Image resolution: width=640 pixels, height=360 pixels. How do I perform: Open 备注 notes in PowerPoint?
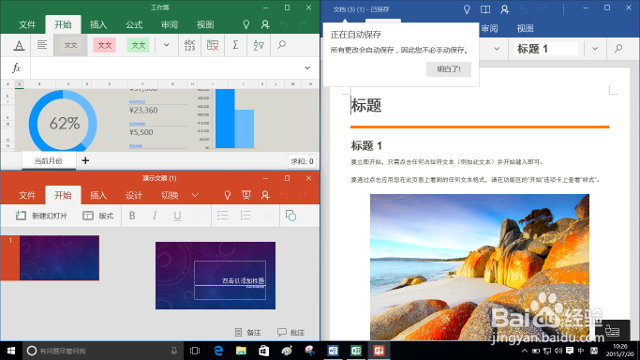point(248,333)
